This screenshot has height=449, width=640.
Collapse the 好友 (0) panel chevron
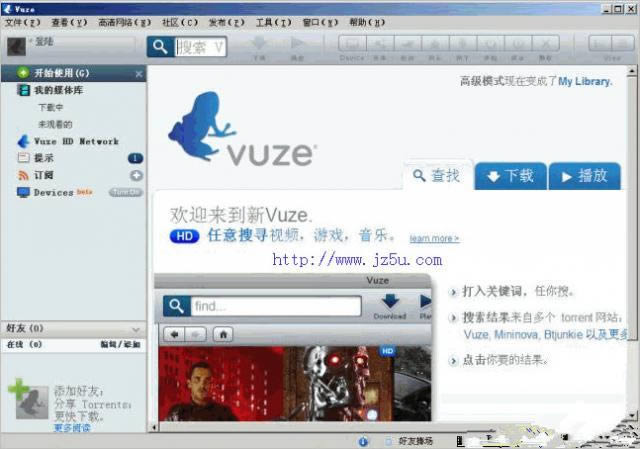click(136, 329)
